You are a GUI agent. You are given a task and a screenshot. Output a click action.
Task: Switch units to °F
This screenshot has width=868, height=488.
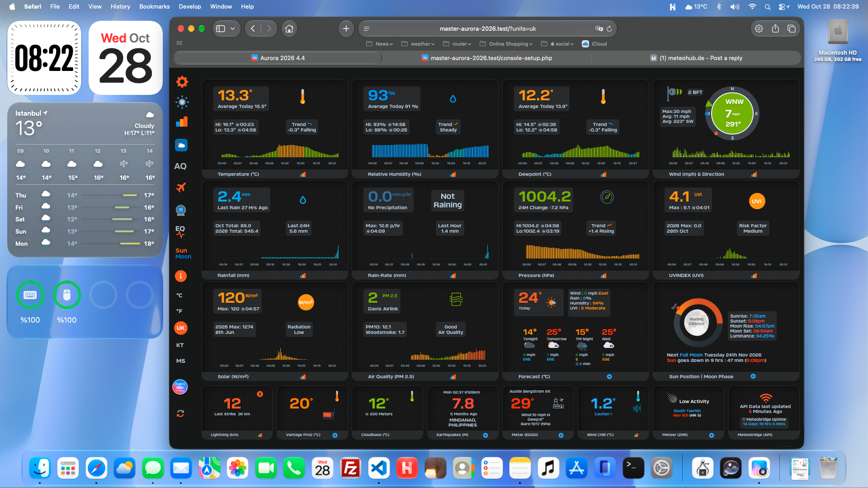179,311
